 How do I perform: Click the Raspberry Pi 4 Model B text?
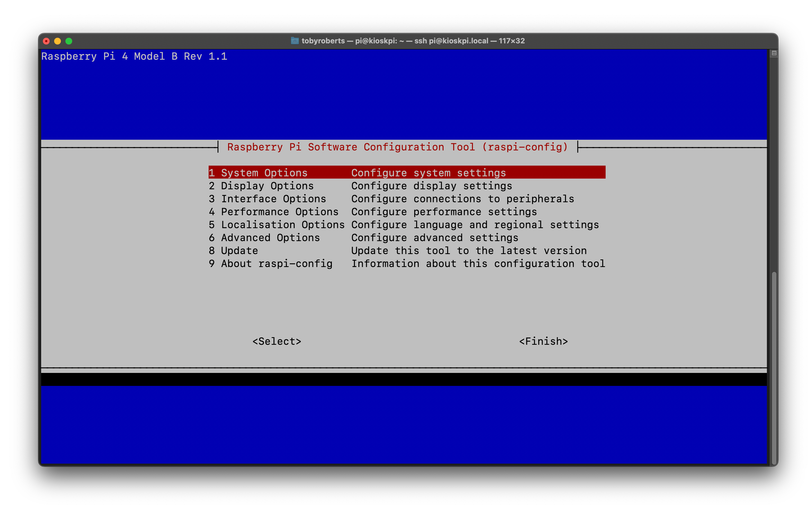point(109,56)
